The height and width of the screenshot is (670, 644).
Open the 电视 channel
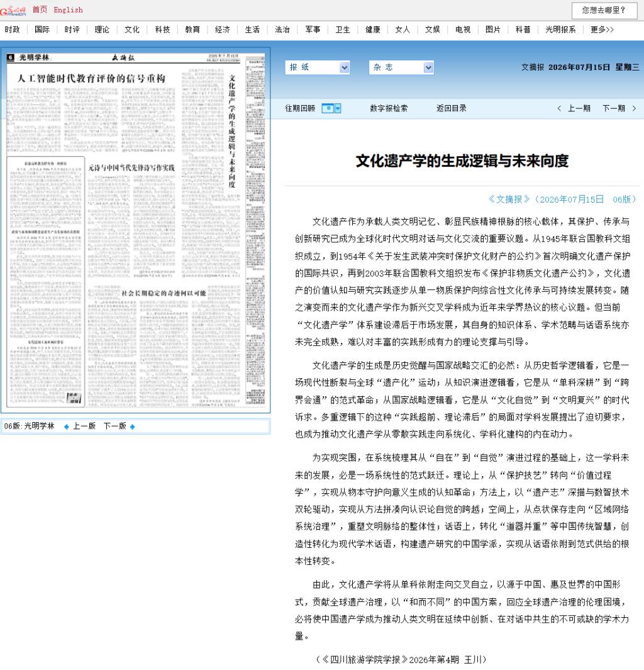pyautogui.click(x=463, y=30)
